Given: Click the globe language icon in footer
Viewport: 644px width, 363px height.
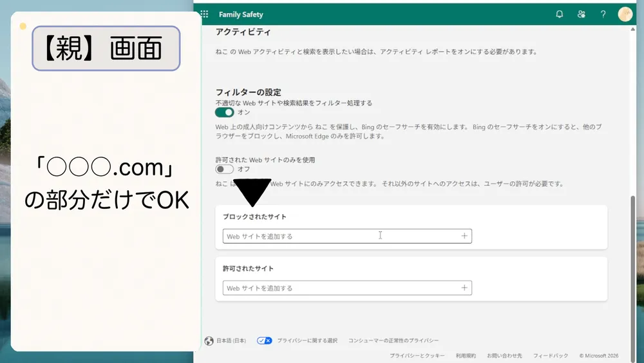Looking at the screenshot, I should (209, 341).
